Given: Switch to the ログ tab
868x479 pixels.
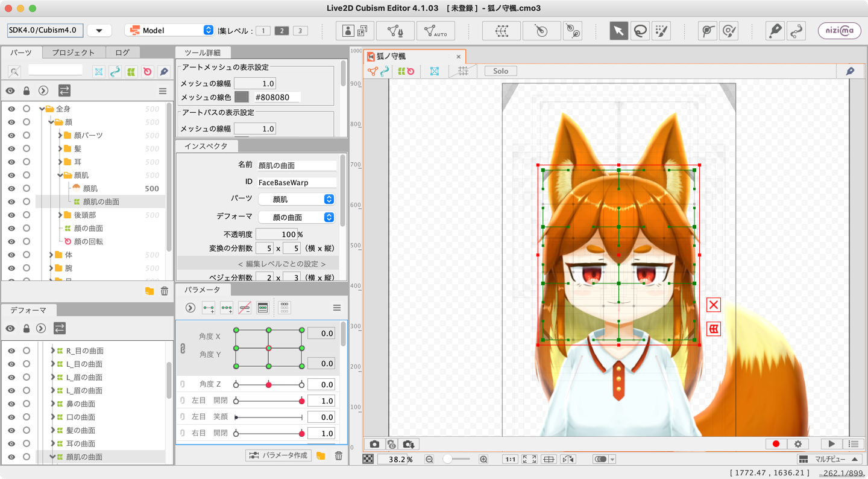Looking at the screenshot, I should (x=122, y=52).
